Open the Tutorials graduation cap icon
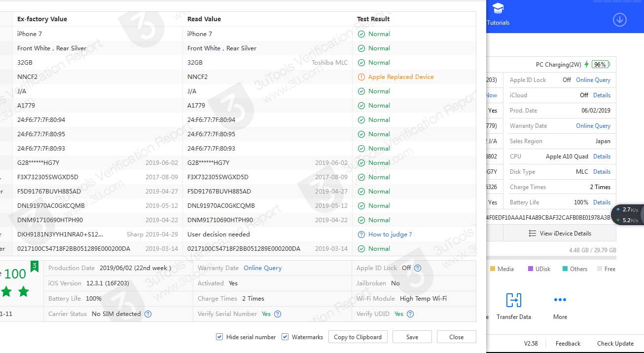Screen dimensions: 644x353 (x=498, y=8)
